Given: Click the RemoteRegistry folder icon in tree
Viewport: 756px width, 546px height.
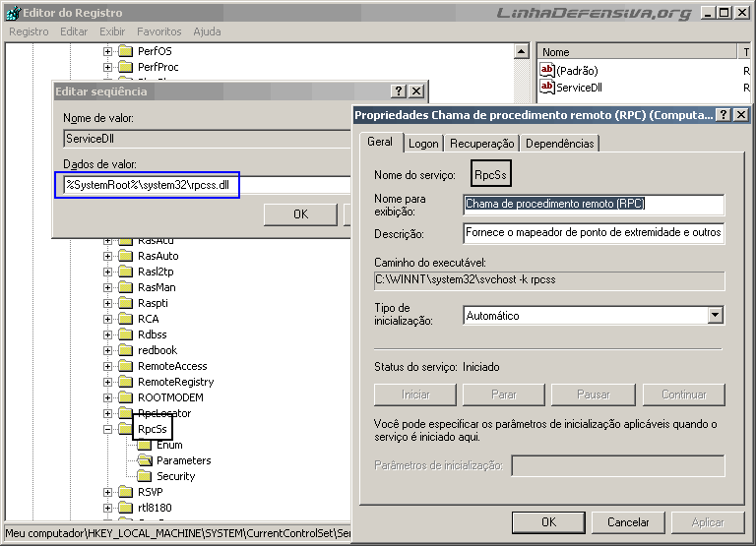Looking at the screenshot, I should point(125,382).
